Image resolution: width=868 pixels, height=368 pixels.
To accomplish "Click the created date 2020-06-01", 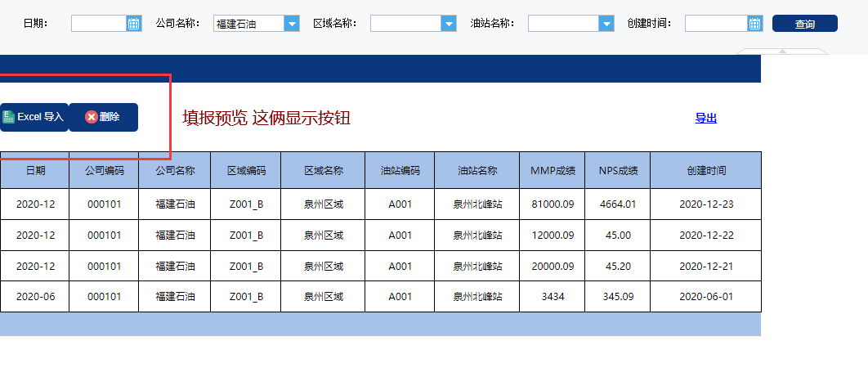I will point(706,297).
